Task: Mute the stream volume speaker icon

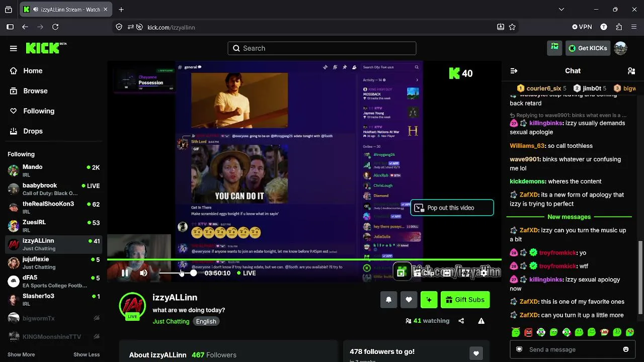Action: click(x=143, y=273)
